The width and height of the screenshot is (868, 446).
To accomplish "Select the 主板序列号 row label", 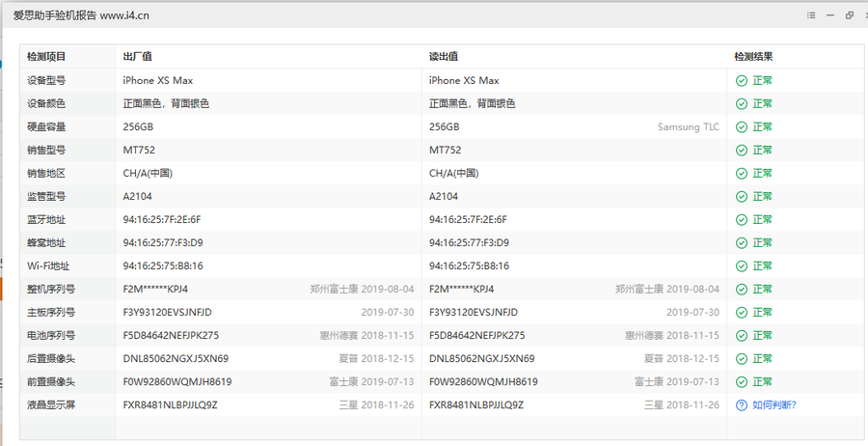I will (x=51, y=313).
